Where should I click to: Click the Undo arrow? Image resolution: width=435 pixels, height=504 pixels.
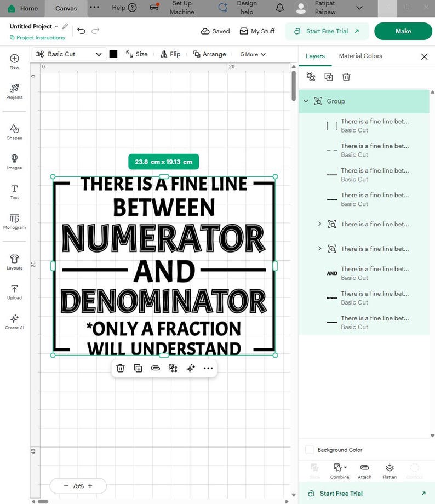point(81,31)
